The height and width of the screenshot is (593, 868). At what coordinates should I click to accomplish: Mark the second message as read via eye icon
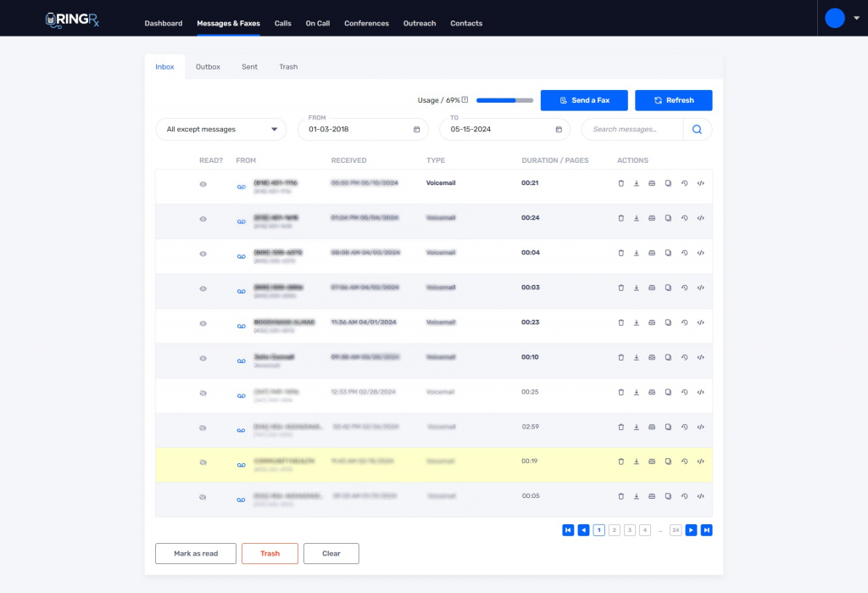pos(203,219)
